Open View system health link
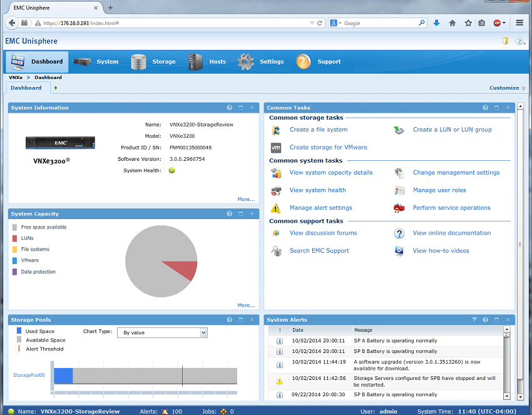This screenshot has height=415, width=532. tap(317, 190)
